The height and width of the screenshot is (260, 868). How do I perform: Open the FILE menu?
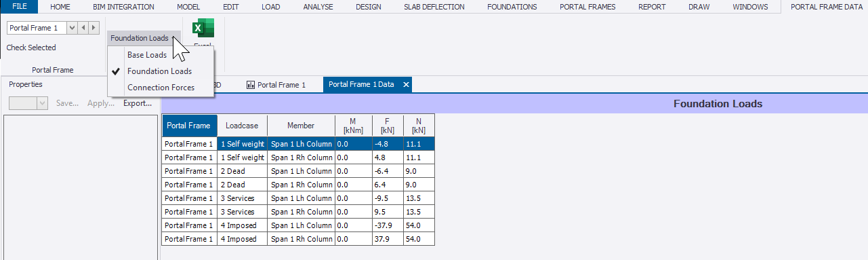tap(20, 7)
